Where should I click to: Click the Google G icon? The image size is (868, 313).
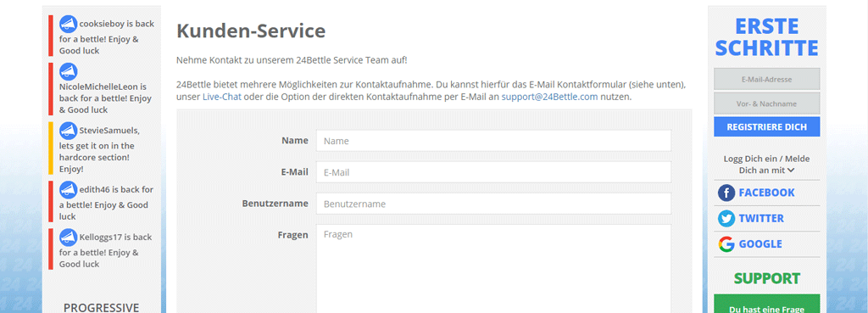726,244
